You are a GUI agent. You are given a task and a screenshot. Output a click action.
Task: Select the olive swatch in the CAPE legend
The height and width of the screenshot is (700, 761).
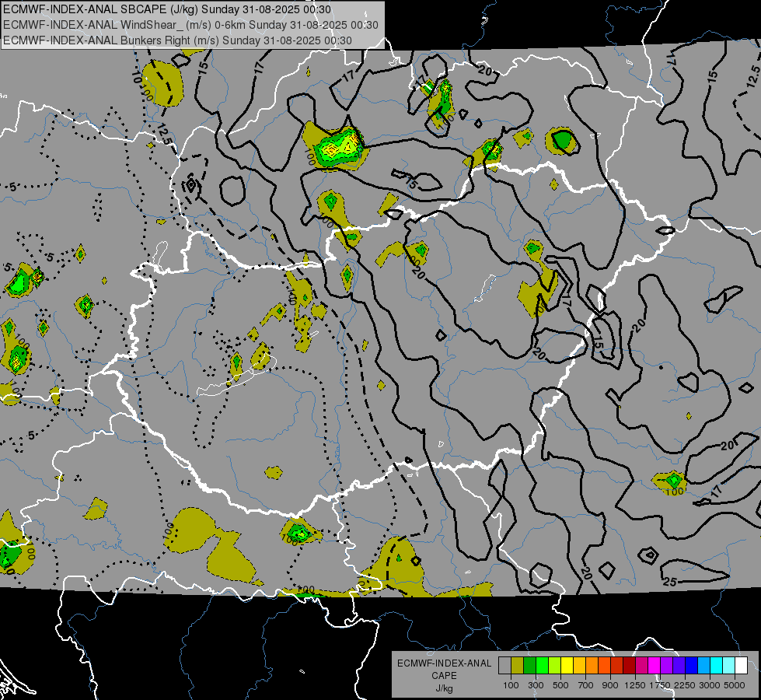(518, 665)
